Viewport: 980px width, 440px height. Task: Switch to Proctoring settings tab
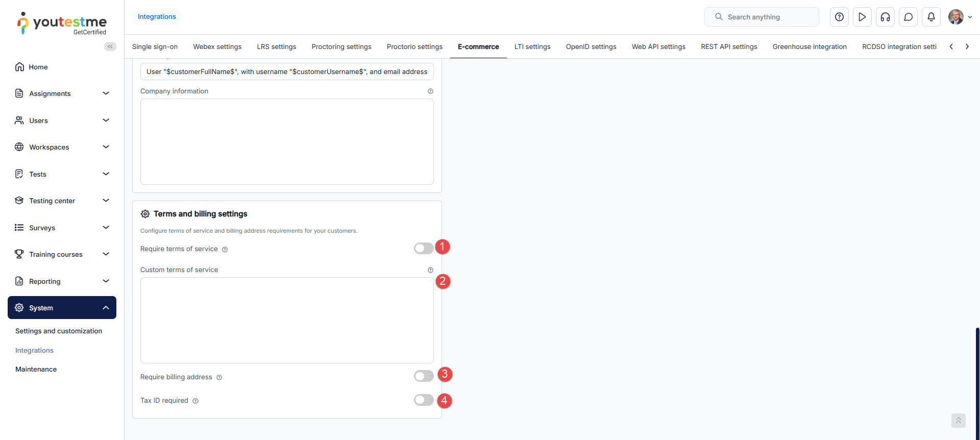341,46
